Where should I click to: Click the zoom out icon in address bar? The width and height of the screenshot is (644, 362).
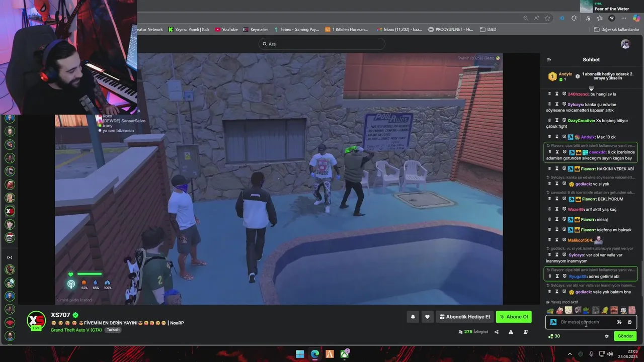526,18
